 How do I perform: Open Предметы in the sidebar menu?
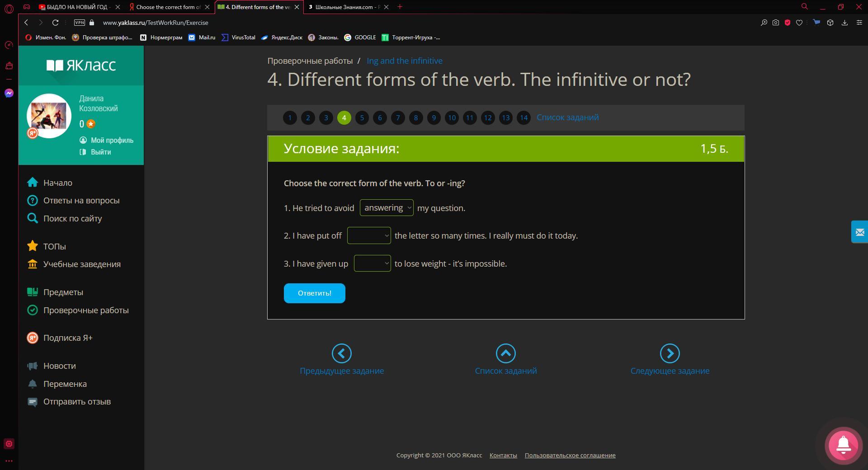coord(63,292)
